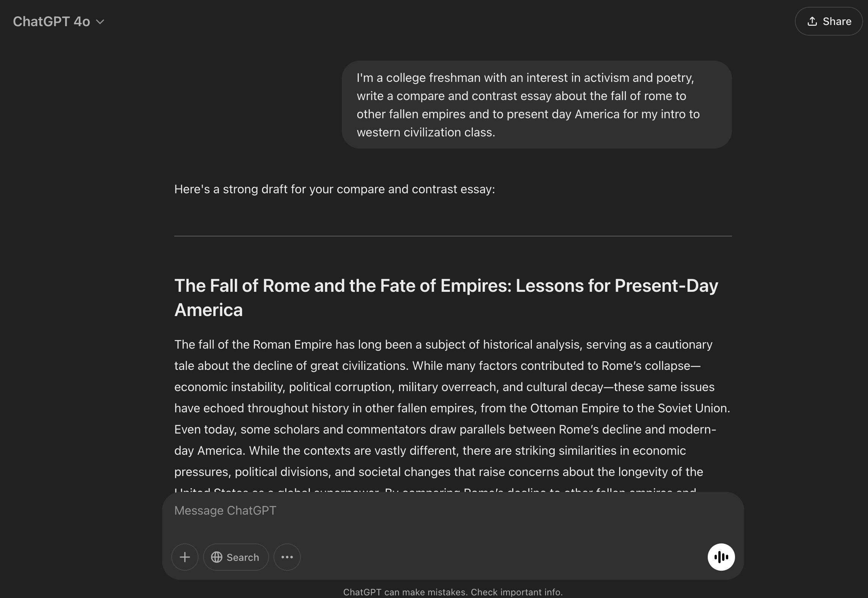Click 'Ottoman Empire' in the essay paragraph
The image size is (868, 598).
[573, 408]
